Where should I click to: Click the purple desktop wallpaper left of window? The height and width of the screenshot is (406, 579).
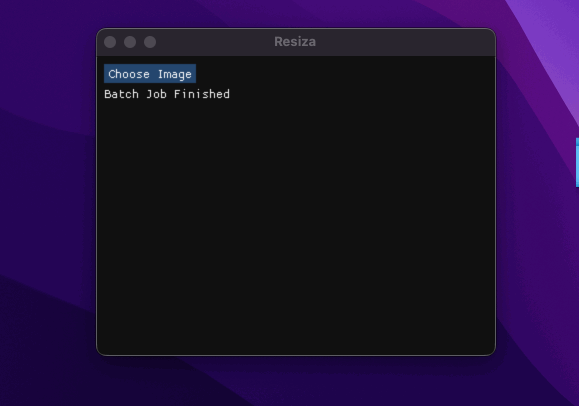coord(48,203)
